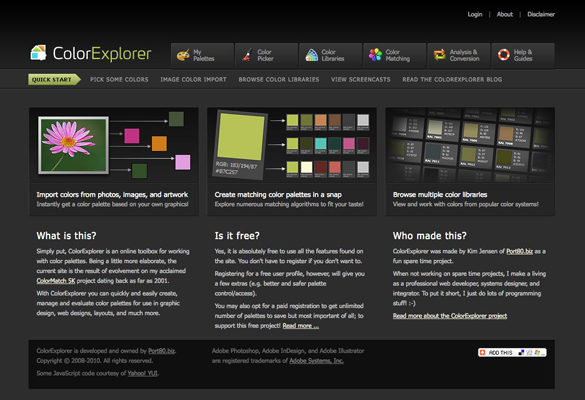
Task: Click the Is it free? heading
Action: (237, 235)
